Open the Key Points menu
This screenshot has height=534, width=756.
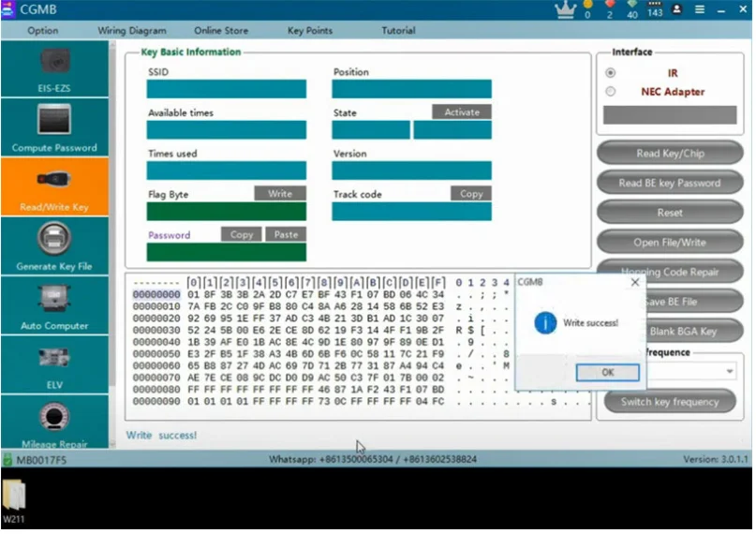(310, 30)
